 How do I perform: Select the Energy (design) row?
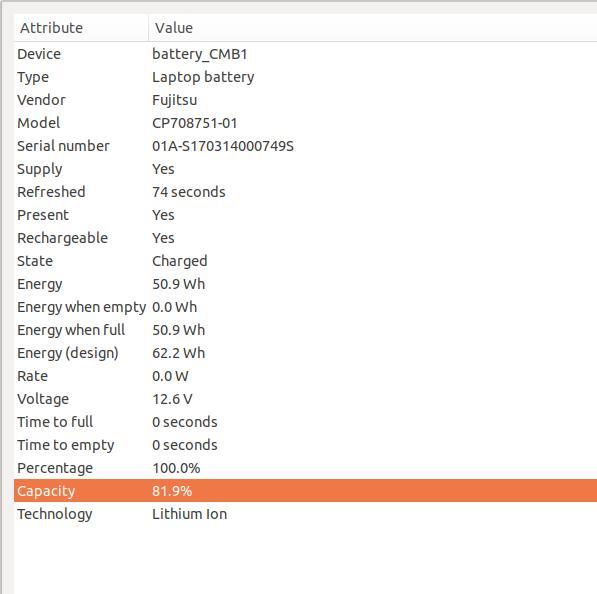pyautogui.click(x=305, y=353)
